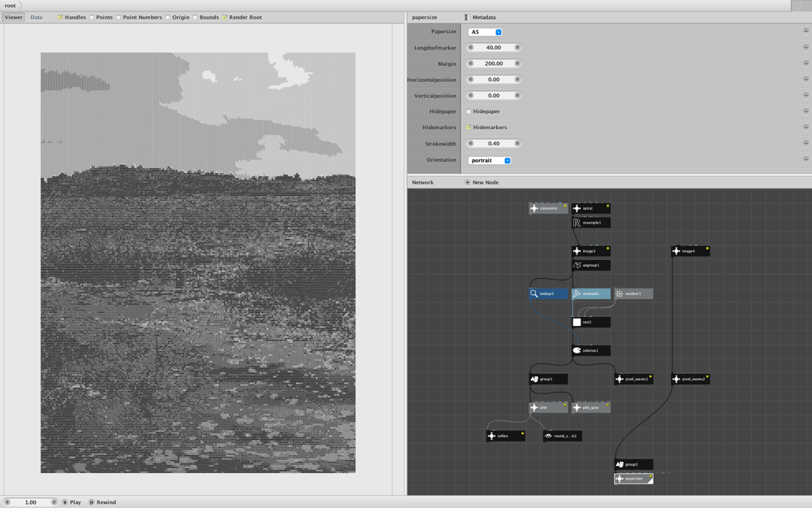Click the New Node button

coord(482,182)
